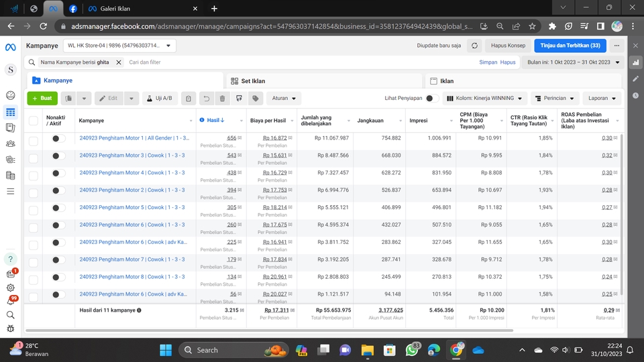Viewport: 644px width, 362px height.
Task: Click the clipboard toolbar icon
Action: 188,98
